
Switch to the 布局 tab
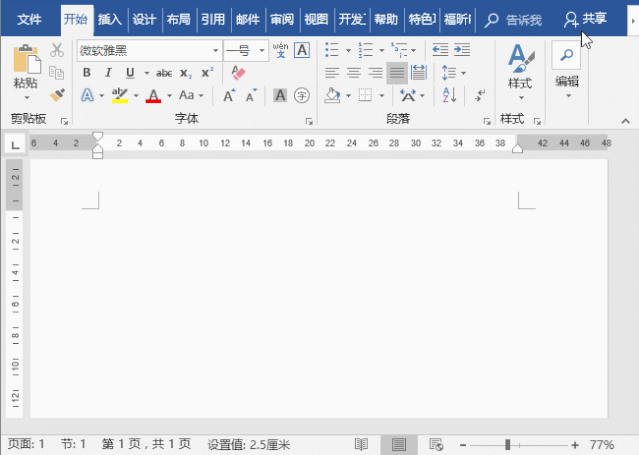178,19
